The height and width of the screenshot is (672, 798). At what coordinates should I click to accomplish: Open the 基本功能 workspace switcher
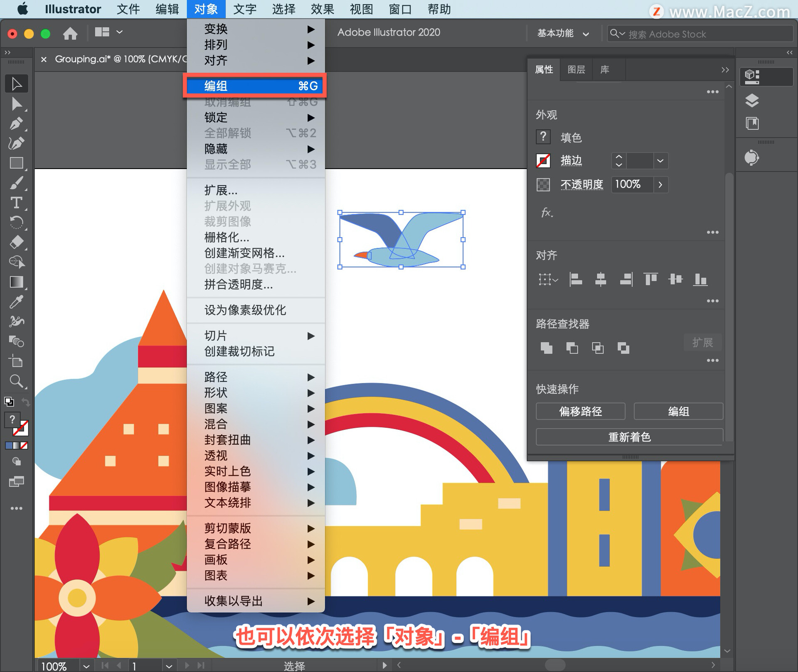point(563,34)
